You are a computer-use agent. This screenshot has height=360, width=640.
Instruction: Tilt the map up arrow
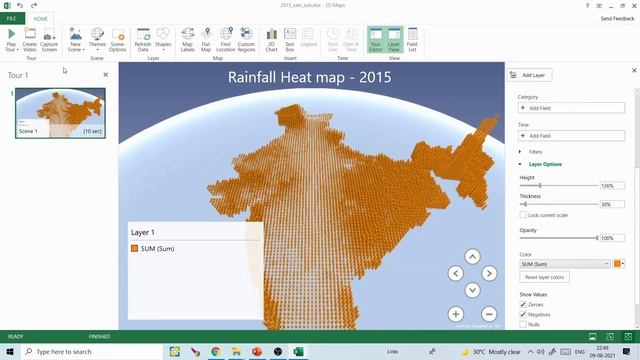472,257
